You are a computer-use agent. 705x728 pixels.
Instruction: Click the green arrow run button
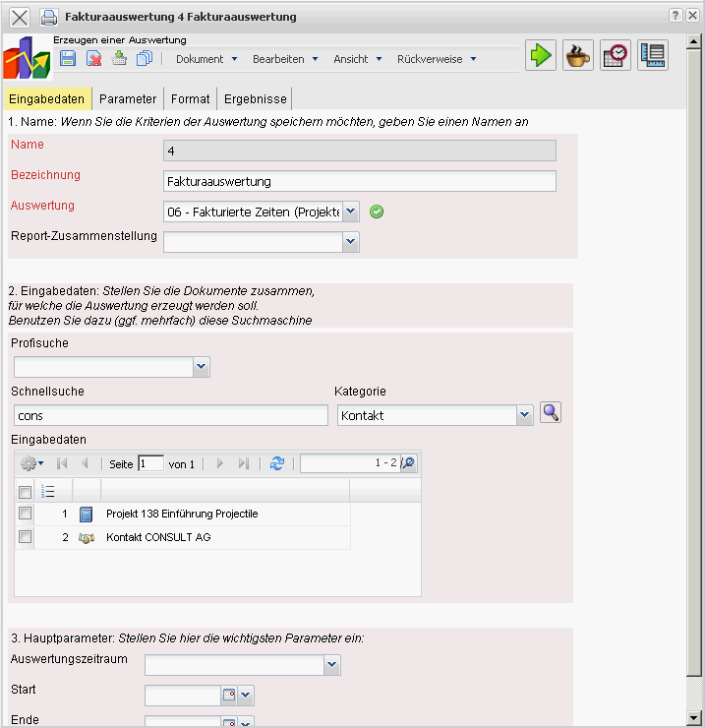[540, 55]
